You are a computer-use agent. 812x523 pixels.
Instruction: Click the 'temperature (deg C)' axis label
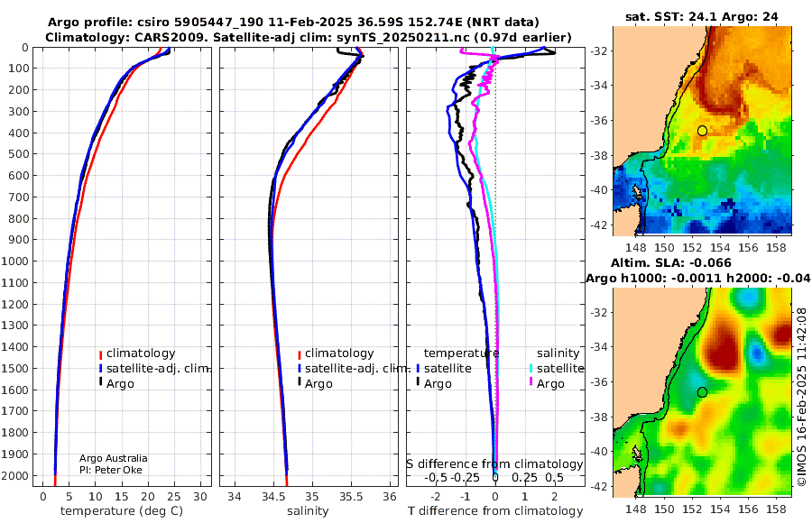click(122, 511)
